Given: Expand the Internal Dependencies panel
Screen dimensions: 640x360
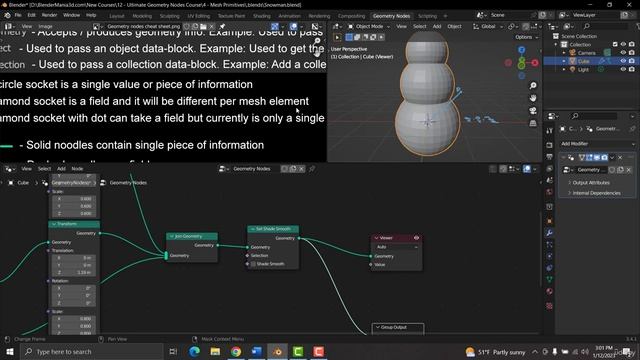Looking at the screenshot, I should [596, 193].
